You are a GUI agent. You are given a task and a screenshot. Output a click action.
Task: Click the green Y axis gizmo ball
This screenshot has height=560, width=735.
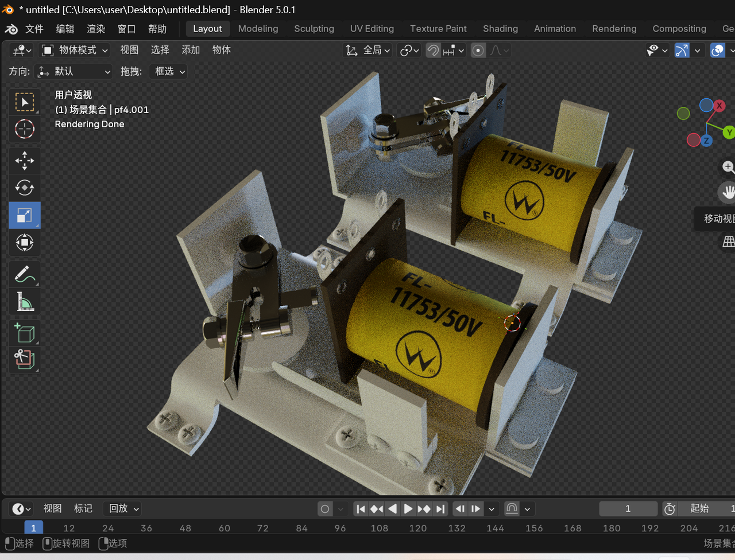pos(729,133)
